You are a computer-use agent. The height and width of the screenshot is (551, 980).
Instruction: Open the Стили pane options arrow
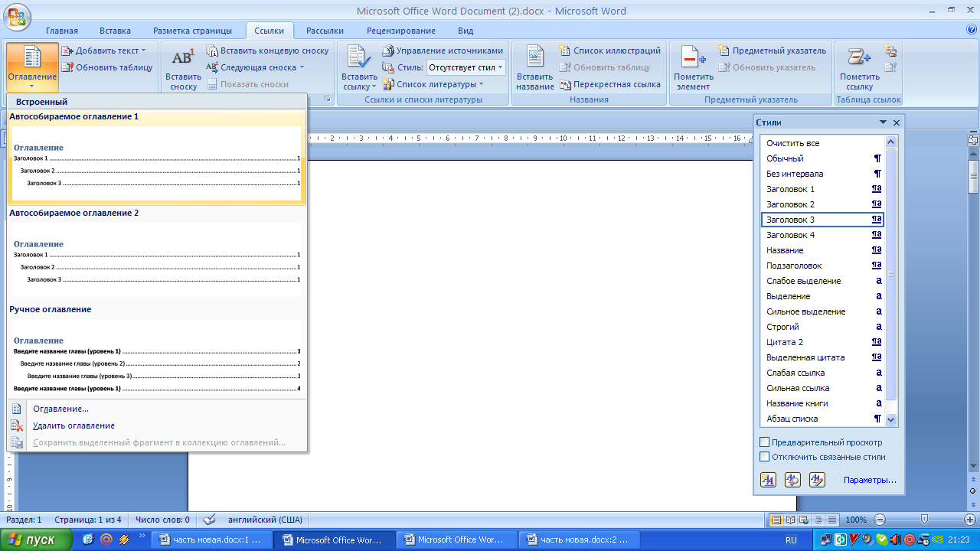(x=883, y=122)
